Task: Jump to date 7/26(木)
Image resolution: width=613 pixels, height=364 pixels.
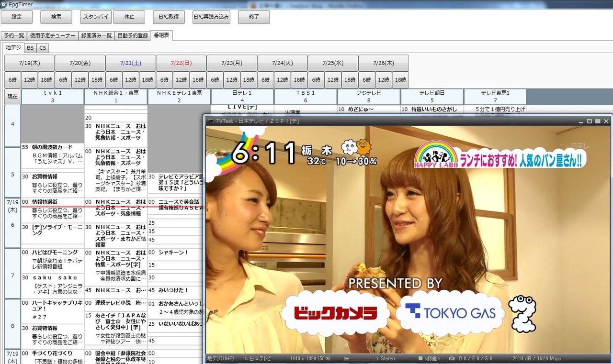Action: 384,63
